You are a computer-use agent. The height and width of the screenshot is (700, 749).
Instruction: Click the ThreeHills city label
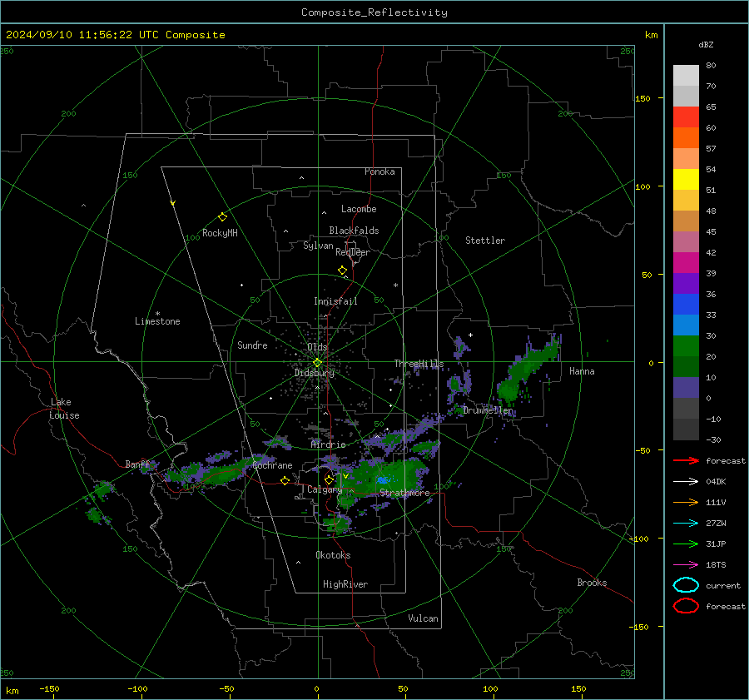(419, 364)
